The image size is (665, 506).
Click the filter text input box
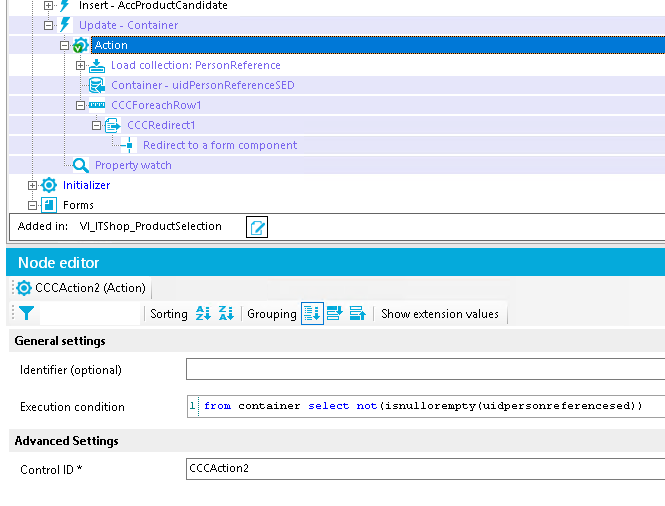coord(90,314)
